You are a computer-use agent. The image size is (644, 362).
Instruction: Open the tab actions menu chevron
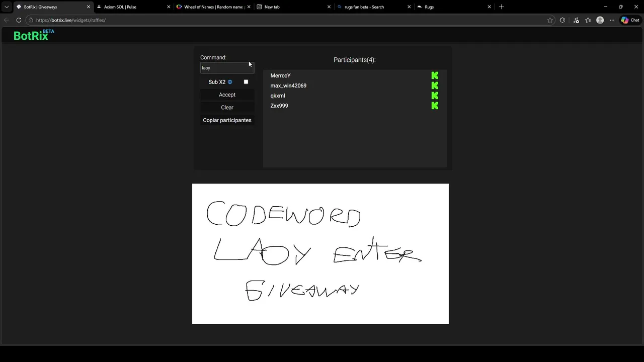7,7
